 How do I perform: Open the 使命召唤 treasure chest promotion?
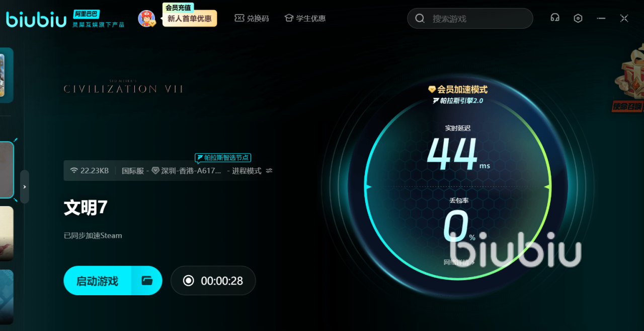point(629,81)
